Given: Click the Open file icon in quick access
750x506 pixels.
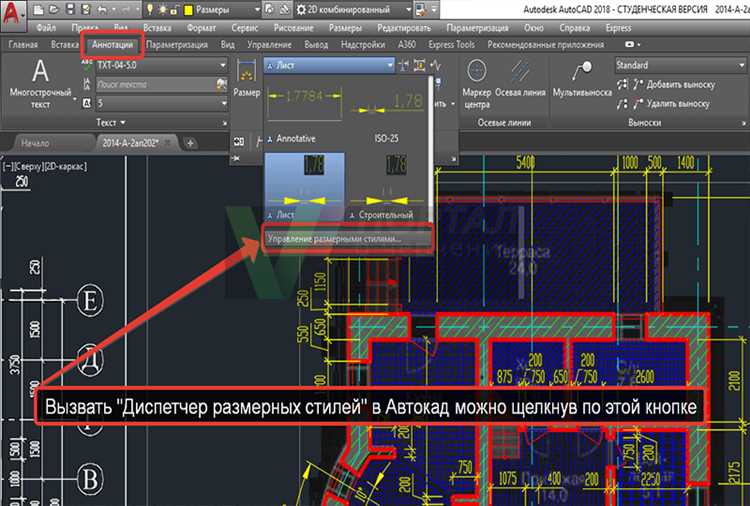Looking at the screenshot, I should pyautogui.click(x=54, y=9).
